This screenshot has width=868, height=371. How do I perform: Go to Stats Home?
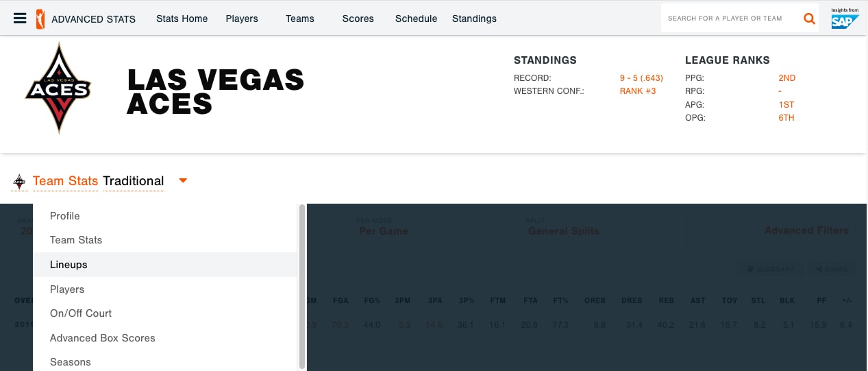click(182, 19)
